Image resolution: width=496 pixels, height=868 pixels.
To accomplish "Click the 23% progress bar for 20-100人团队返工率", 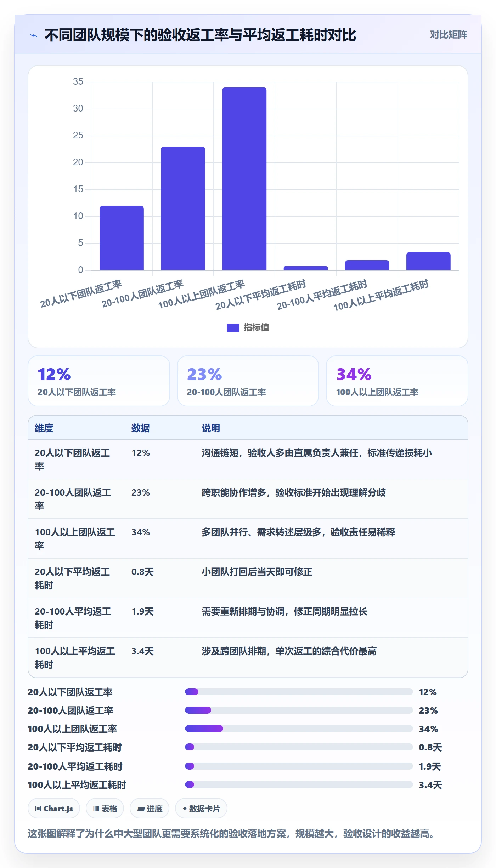I will 299,710.
